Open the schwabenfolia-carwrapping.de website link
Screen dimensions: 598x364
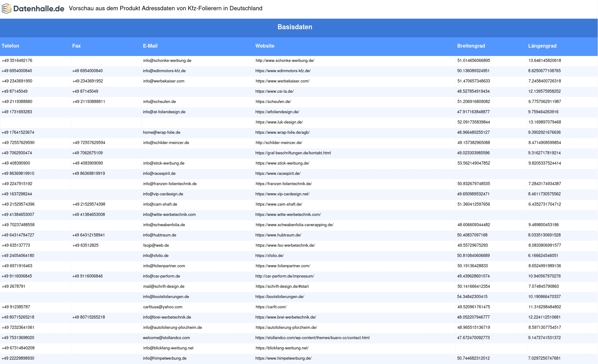click(x=294, y=225)
